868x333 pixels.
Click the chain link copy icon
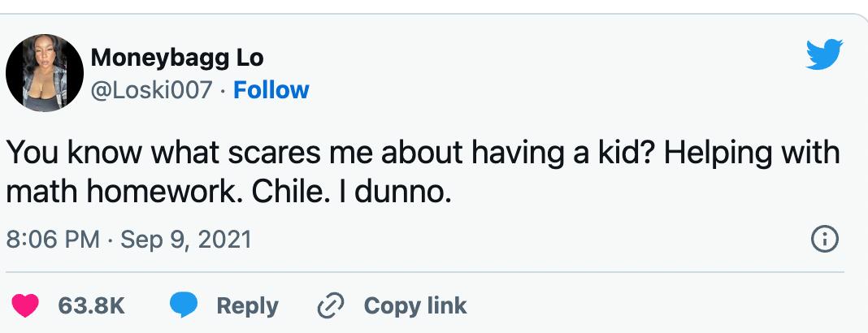click(x=332, y=305)
